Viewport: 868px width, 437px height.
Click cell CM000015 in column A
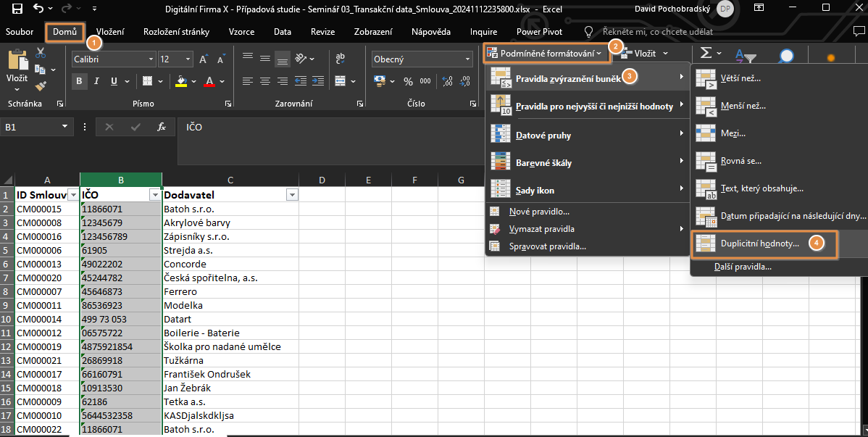(40, 209)
